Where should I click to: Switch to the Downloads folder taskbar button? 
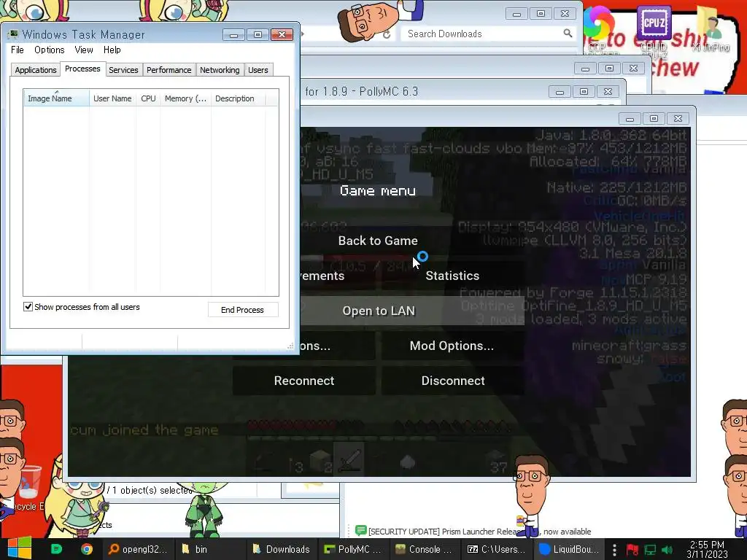coord(281,549)
